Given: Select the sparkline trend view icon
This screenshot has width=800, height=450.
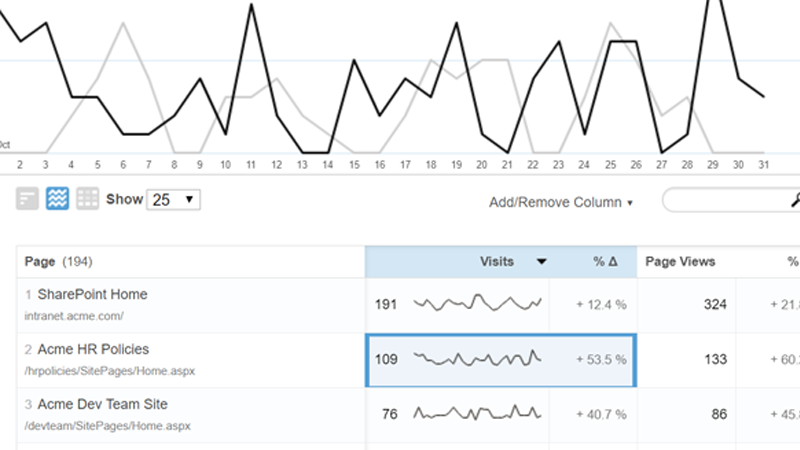Looking at the screenshot, I should (57, 198).
